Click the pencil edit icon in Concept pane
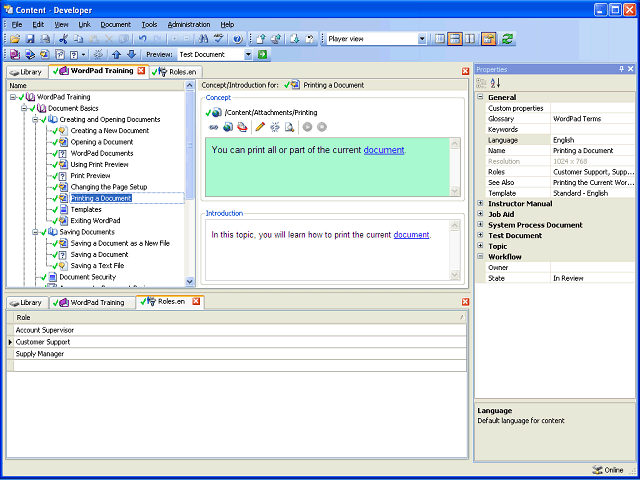640x480 pixels. pyautogui.click(x=260, y=127)
